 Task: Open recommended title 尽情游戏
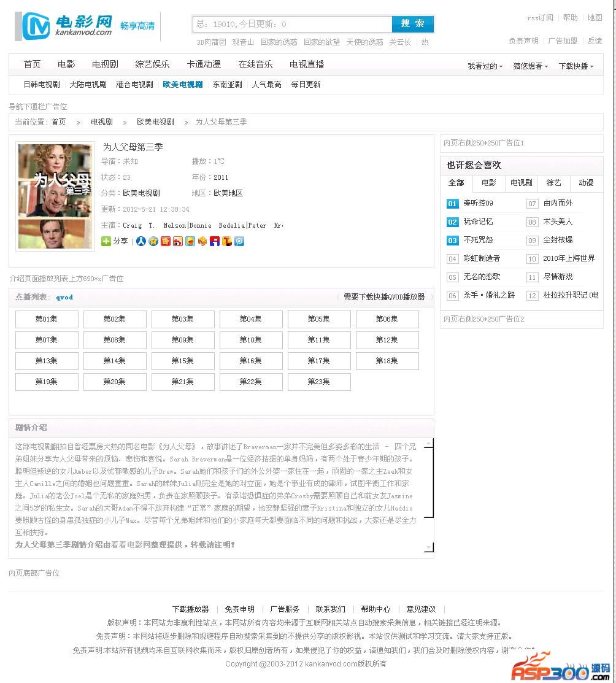click(x=558, y=276)
